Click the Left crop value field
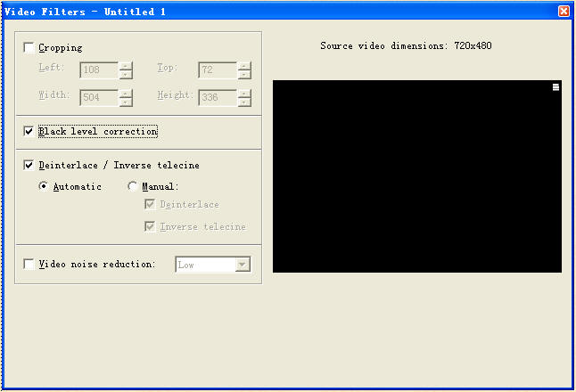Image resolution: width=576 pixels, height=392 pixels. pyautogui.click(x=99, y=69)
